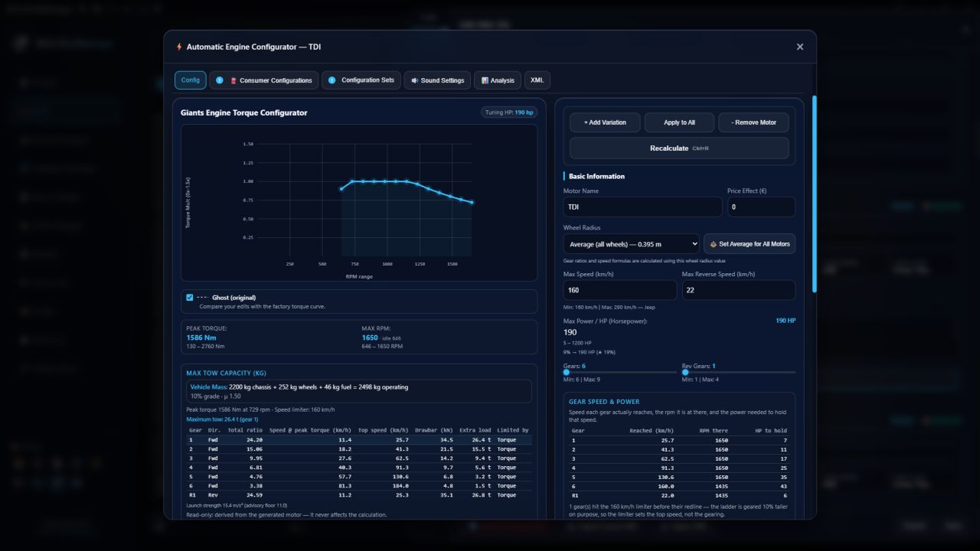Click 'Maximum tow: 26.4 t (gear 1)' text
980x551 pixels.
pos(222,419)
